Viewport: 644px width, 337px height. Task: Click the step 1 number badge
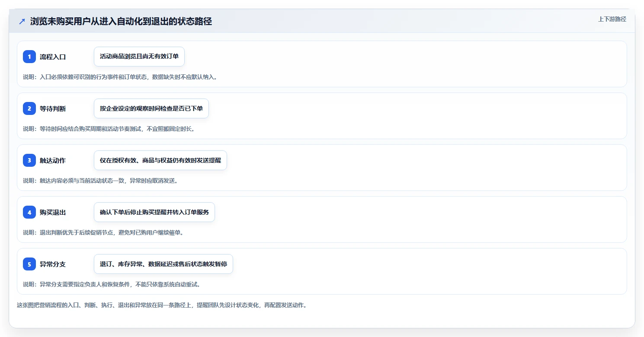point(29,57)
